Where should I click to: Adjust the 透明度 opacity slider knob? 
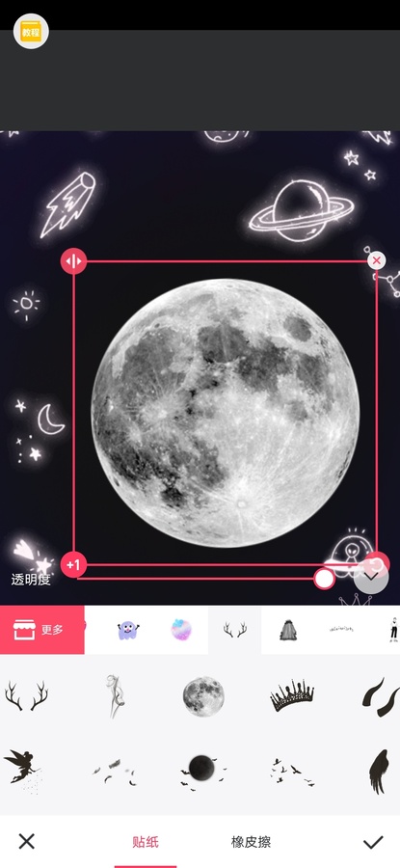(324, 579)
